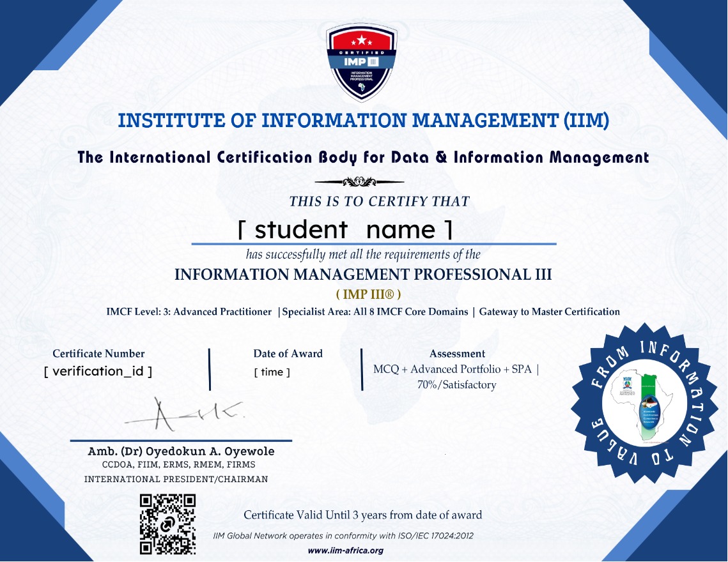
Task: Click 'INFORMATION MANAGEMENT PROFESSIONAL III' title
Action: click(363, 274)
